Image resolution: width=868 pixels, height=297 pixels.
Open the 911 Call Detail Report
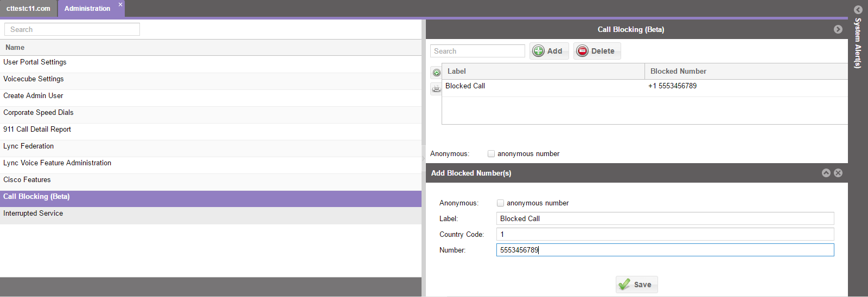pos(37,130)
